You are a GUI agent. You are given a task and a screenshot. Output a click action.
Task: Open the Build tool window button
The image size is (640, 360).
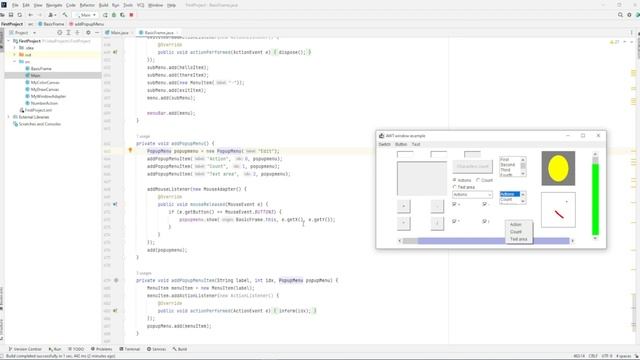[x=180, y=349]
